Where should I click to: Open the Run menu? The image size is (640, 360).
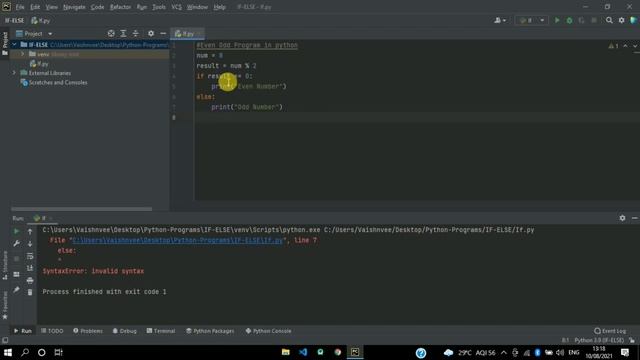coord(142,7)
